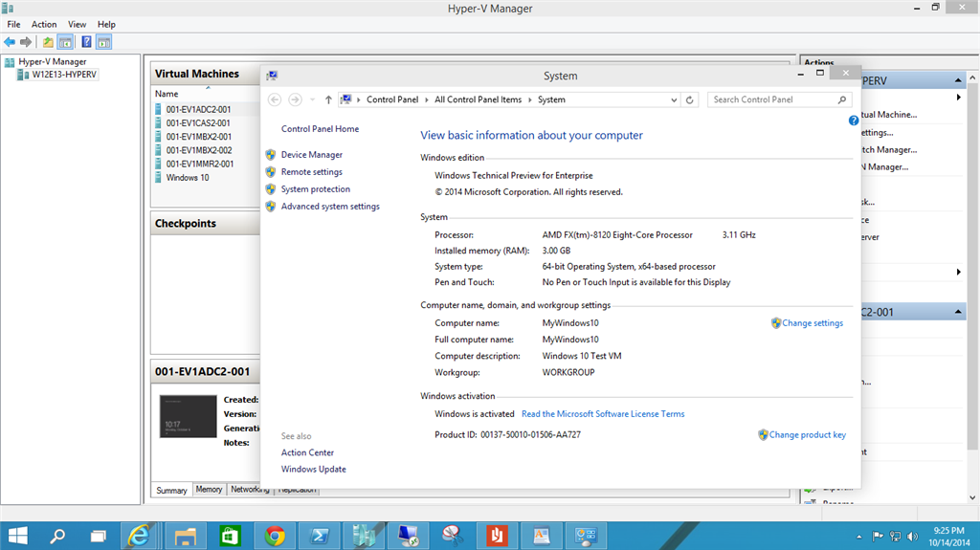Sort virtual machines by Name column header

(167, 94)
